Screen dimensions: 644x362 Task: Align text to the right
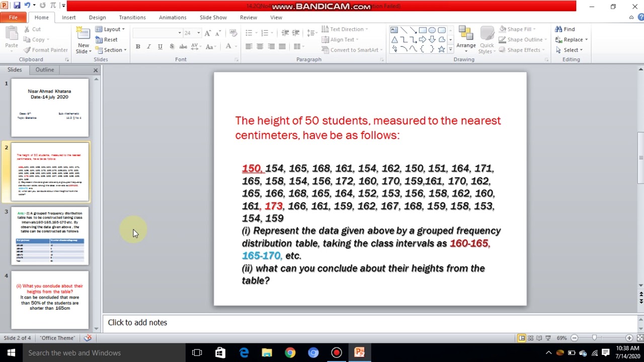click(x=271, y=47)
